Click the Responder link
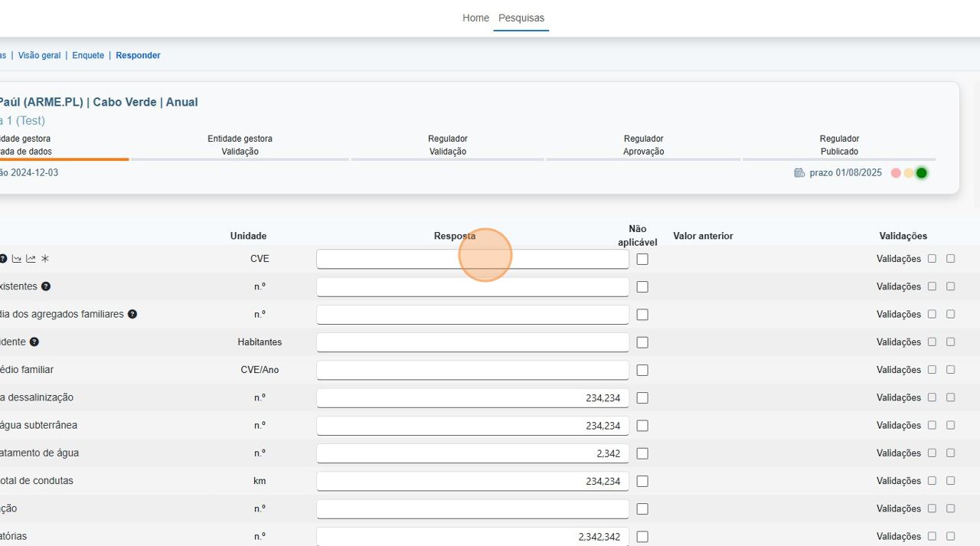Screen dimensions: 980x546 (x=138, y=55)
